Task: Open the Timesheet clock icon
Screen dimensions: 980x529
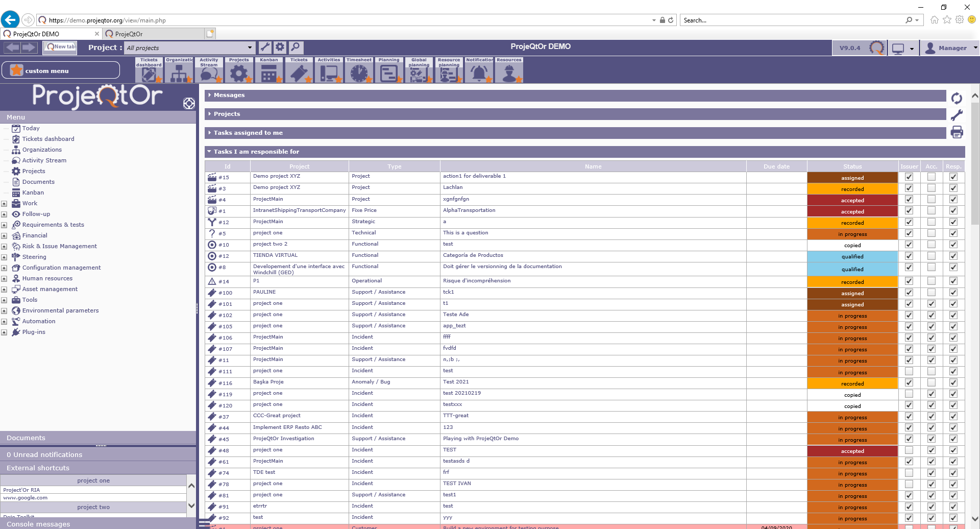Action: tap(359, 73)
